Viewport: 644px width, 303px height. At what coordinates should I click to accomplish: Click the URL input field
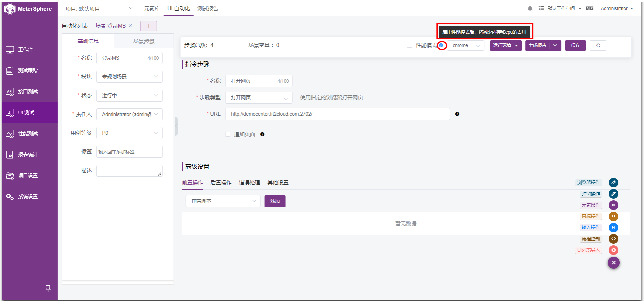[x=337, y=114]
